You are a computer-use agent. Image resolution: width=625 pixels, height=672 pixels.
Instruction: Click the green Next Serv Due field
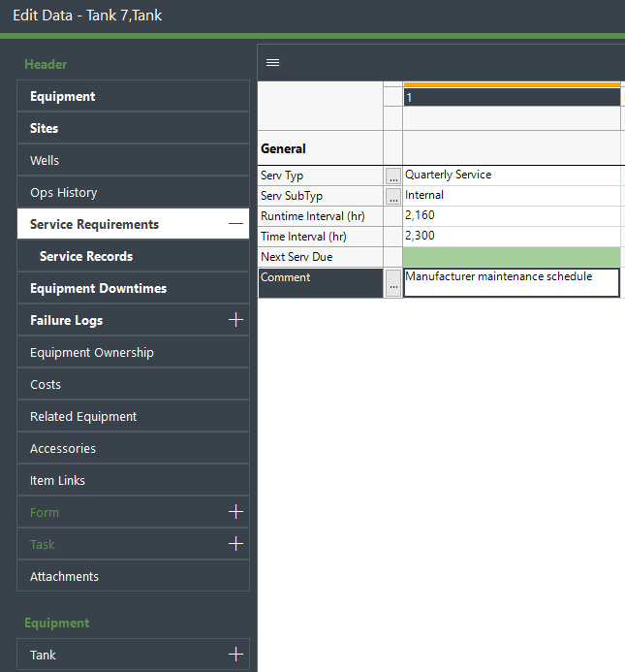pos(511,257)
